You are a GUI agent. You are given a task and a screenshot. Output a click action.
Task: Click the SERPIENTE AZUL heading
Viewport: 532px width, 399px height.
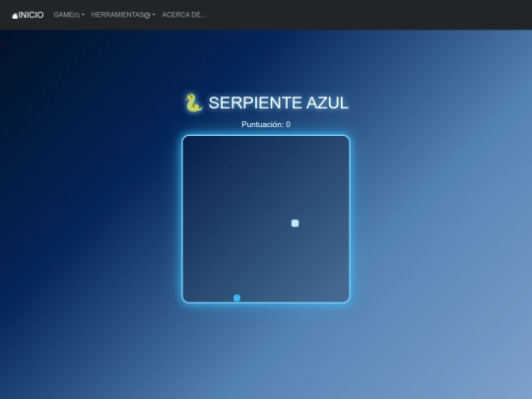pyautogui.click(x=278, y=102)
